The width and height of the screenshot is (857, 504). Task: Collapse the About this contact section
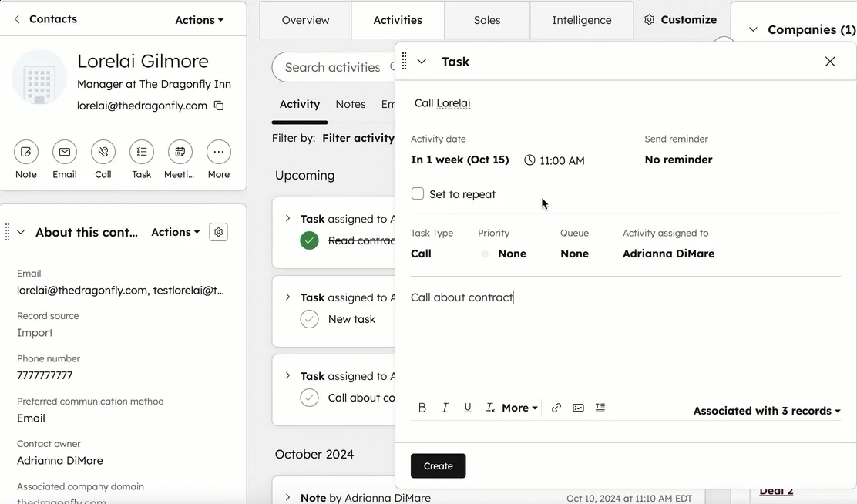tap(21, 232)
